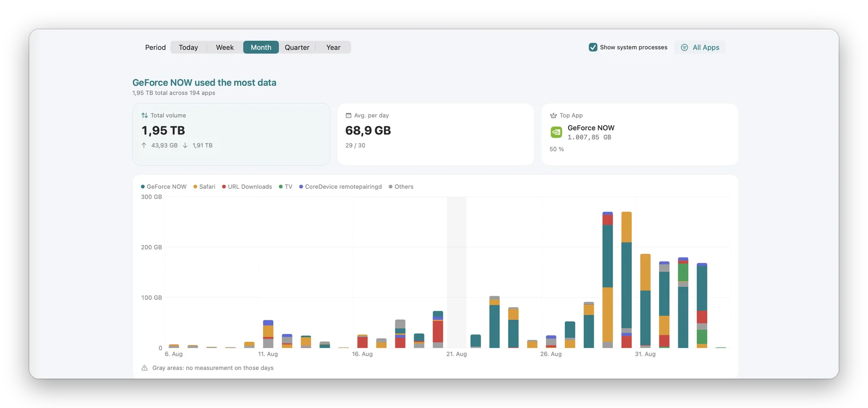Click the 1.007,85 GB usage value
Image resolution: width=868 pixels, height=408 pixels.
point(589,138)
